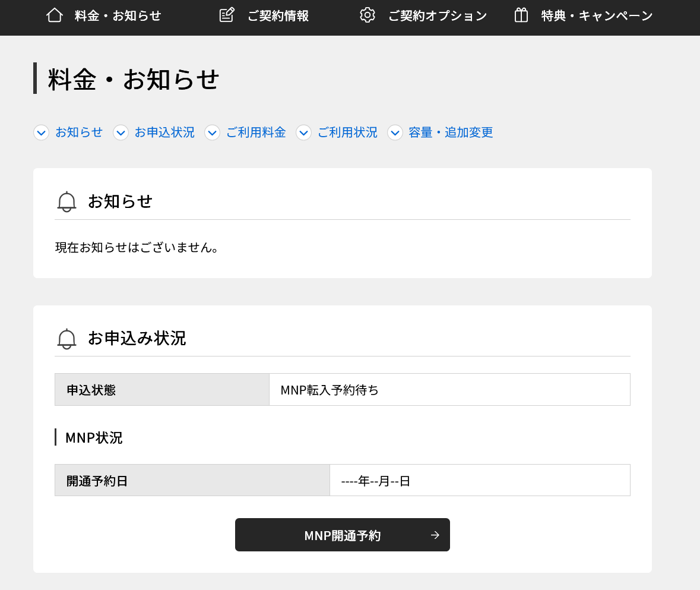Click the bell icon next to お申込み状況 heading
This screenshot has width=700, height=590.
[66, 339]
